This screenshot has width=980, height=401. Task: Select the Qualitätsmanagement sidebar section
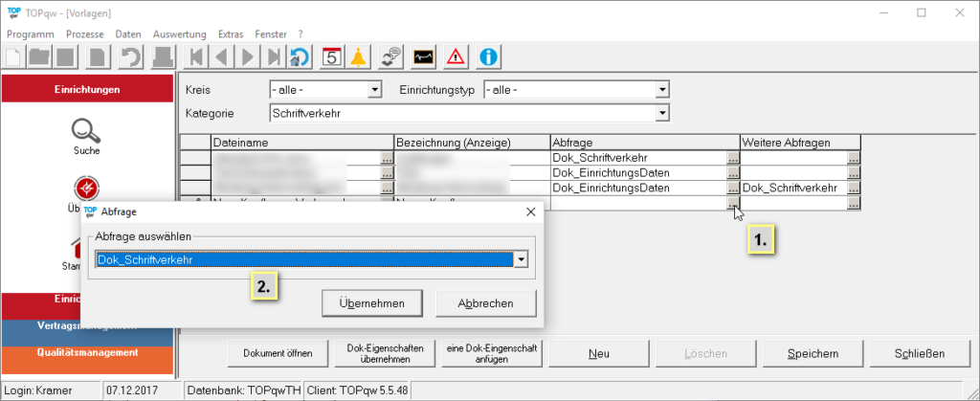[87, 352]
